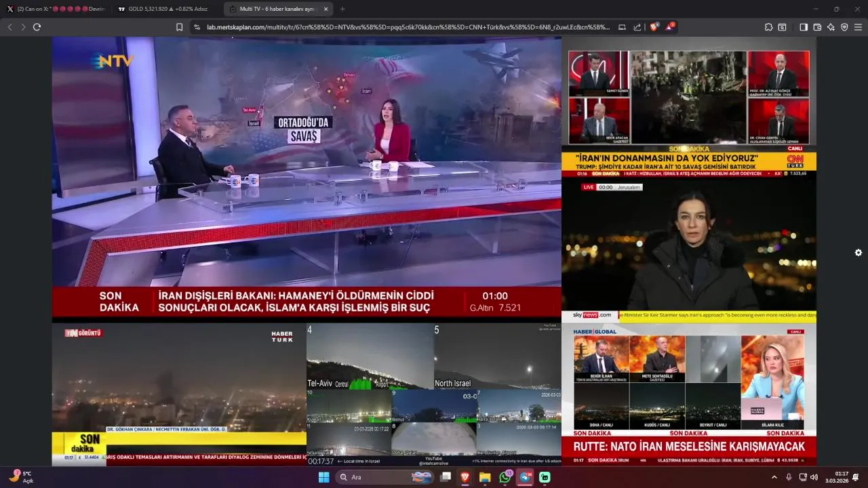The image size is (868, 488).
Task: Open the extensions puzzle icon
Action: pyautogui.click(x=768, y=27)
